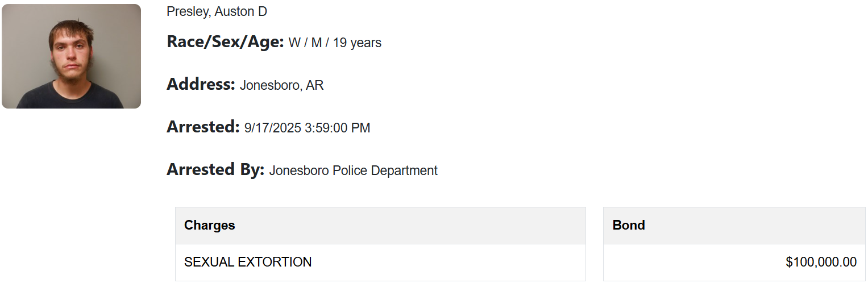Select the Arrested By label
The width and height of the screenshot is (868, 283).
pos(215,169)
